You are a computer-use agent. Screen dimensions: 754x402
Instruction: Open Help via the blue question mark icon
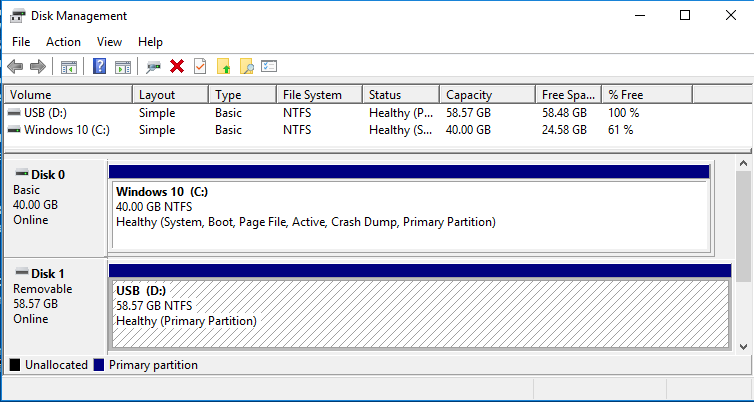coord(100,66)
